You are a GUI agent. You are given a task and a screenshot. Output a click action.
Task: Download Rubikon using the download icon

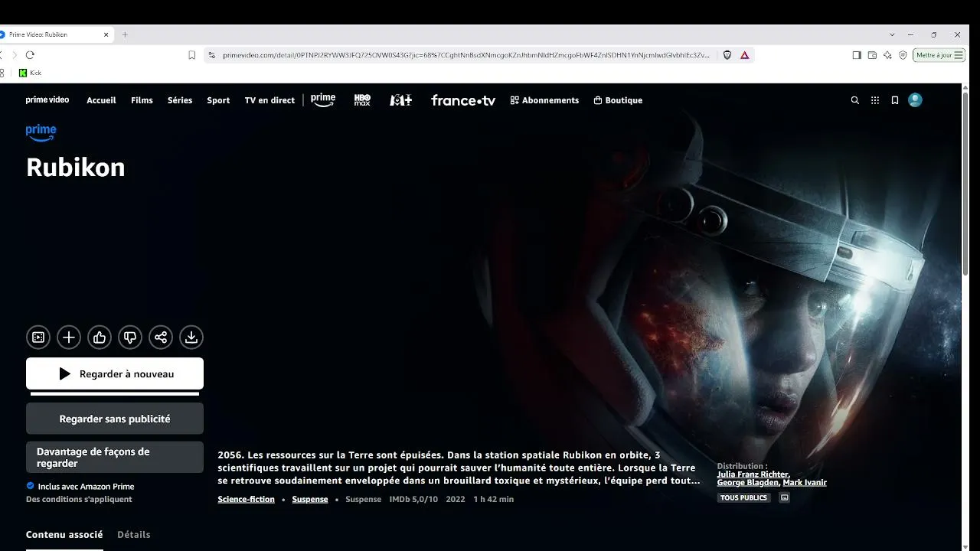tap(191, 337)
